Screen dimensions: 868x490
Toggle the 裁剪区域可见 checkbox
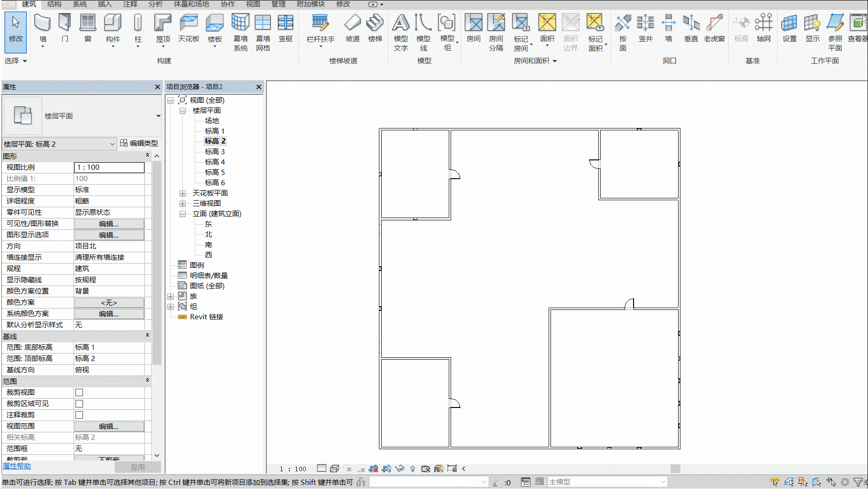tap(79, 404)
